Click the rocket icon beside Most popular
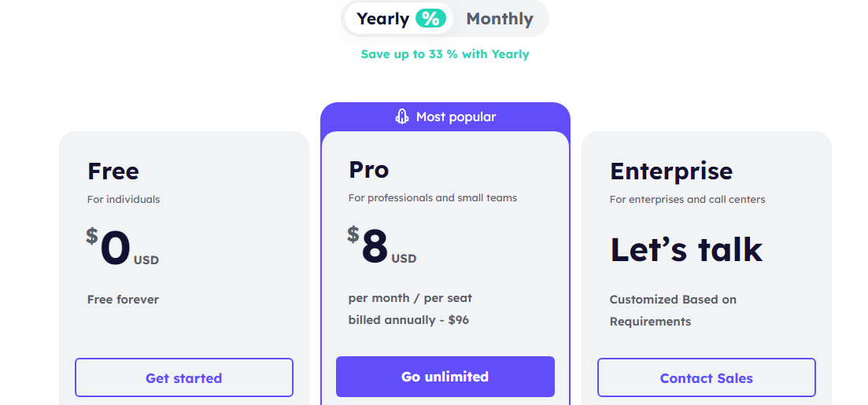This screenshot has height=405, width=868. [402, 117]
